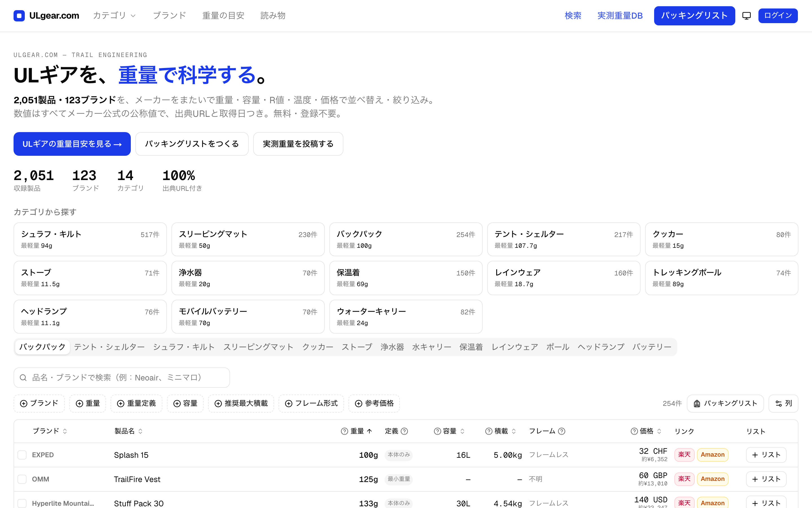Open the 実測重量DB link

point(620,16)
